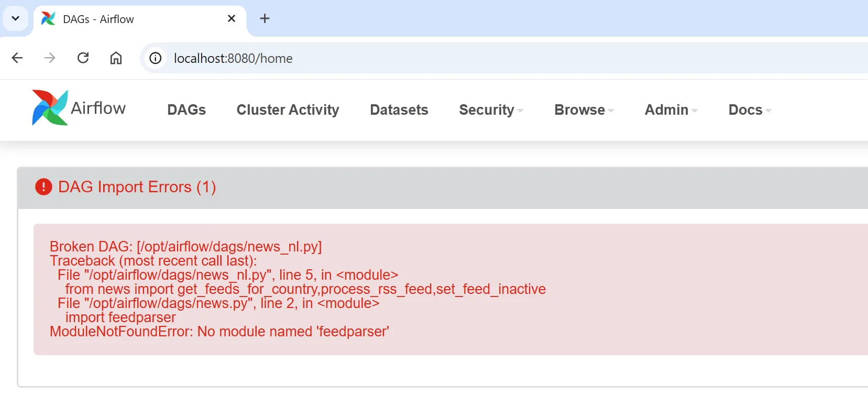The width and height of the screenshot is (868, 406).
Task: Open the tab search chevron
Action: [x=15, y=19]
